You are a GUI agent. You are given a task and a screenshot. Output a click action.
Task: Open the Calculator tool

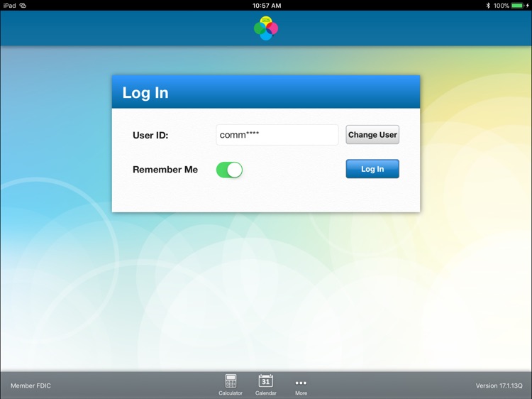[x=231, y=385]
